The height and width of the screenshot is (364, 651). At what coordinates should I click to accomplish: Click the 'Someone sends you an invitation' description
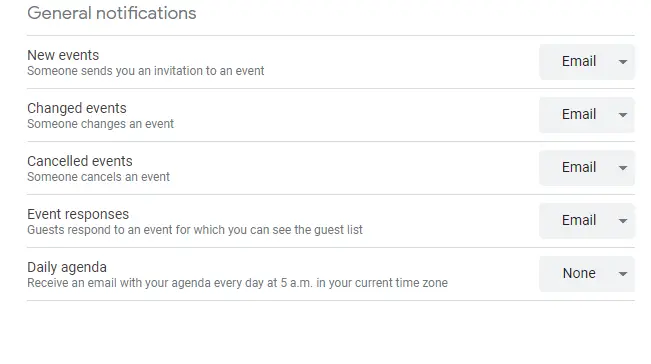coord(146,71)
